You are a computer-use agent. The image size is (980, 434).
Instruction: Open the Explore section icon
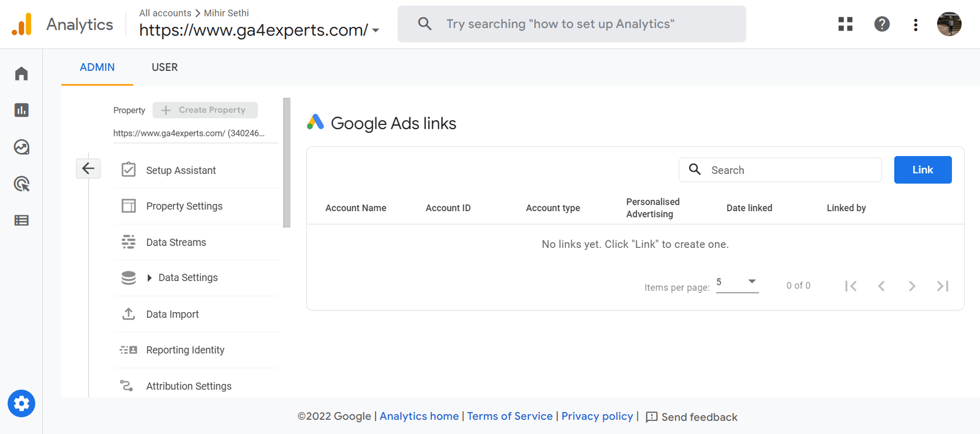21,147
